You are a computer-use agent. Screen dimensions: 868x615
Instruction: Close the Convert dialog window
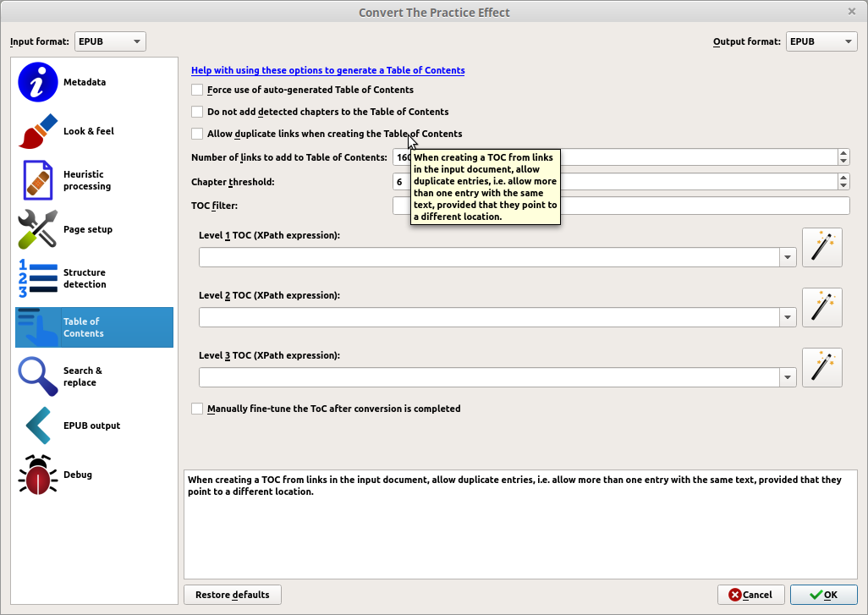pyautogui.click(x=851, y=12)
